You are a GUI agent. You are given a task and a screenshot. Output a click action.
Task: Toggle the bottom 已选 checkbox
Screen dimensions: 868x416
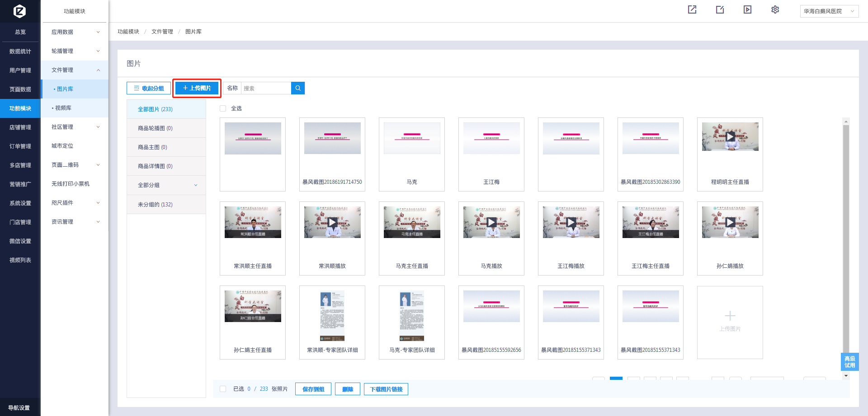(223, 389)
